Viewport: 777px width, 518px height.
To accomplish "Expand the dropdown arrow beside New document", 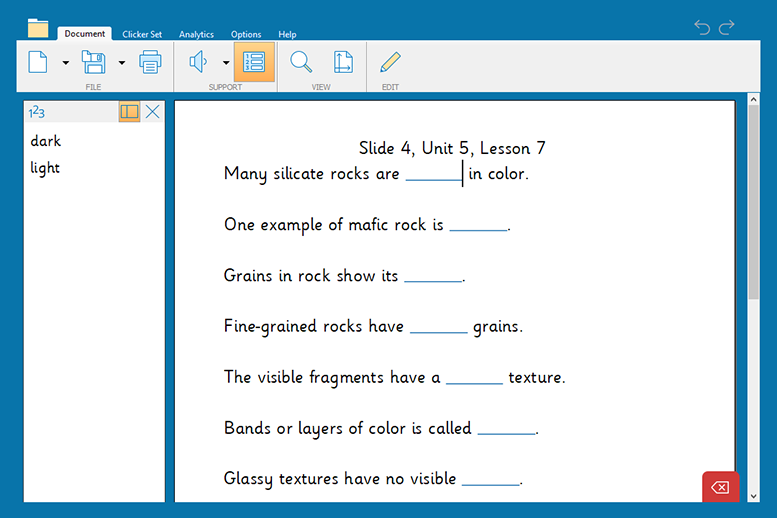I will pos(66,63).
